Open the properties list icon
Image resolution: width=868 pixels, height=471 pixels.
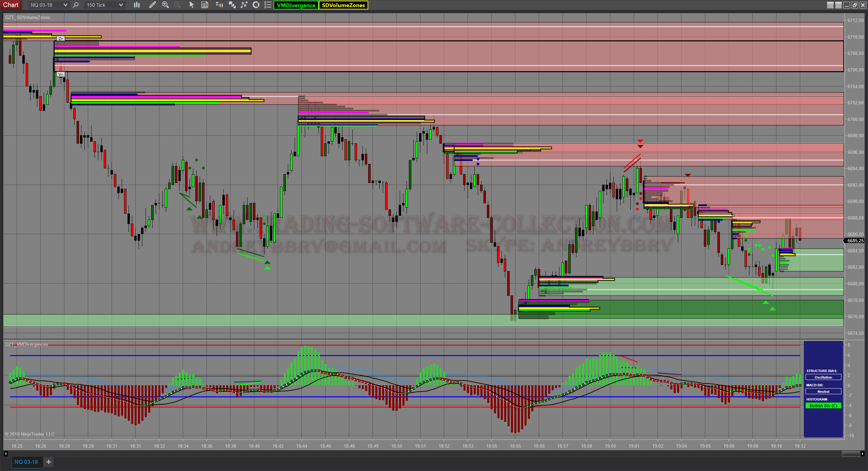(268, 5)
